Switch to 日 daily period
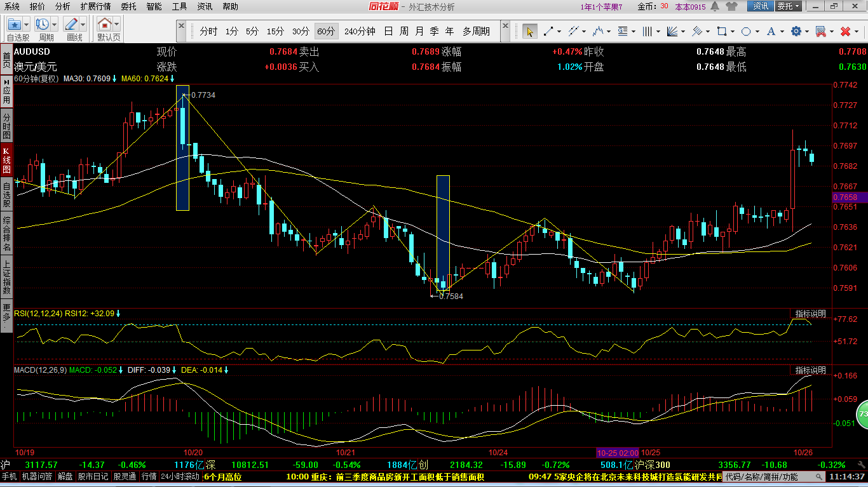This screenshot has height=487, width=868. point(388,31)
